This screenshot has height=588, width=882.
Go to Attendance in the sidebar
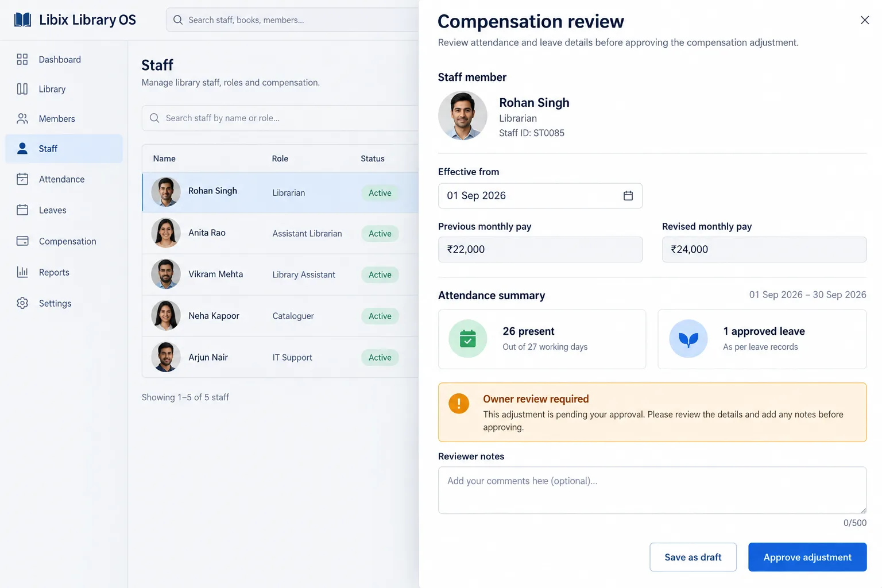(x=64, y=179)
